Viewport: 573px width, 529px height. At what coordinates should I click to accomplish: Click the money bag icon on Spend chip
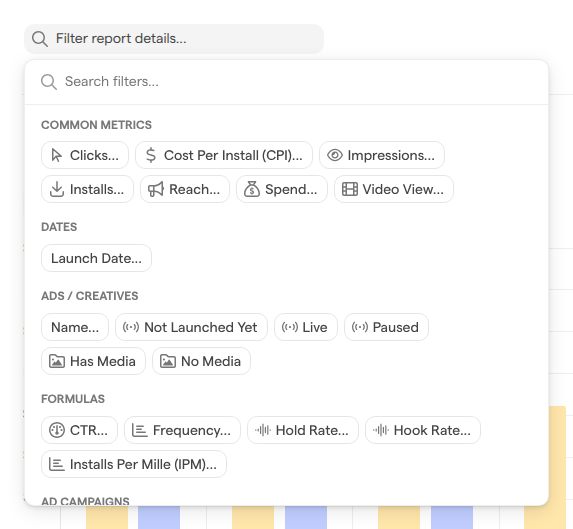pos(252,189)
